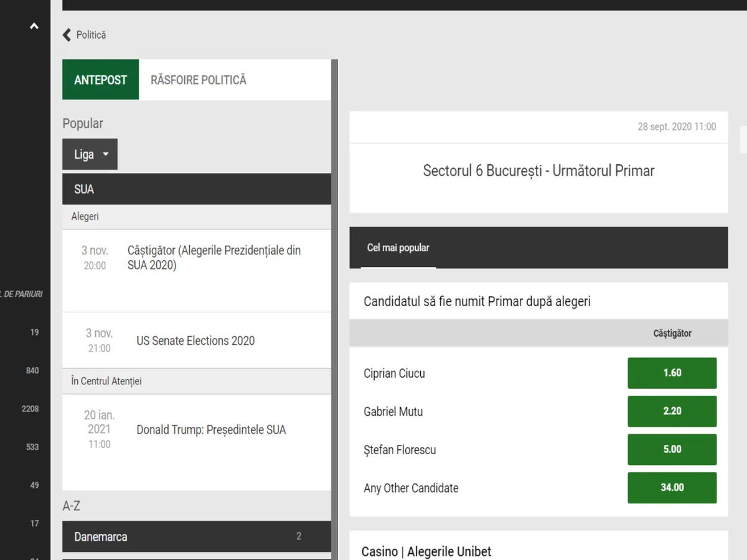Open Casino | Alegerile Unibet section
The width and height of the screenshot is (747, 560).
tap(426, 551)
